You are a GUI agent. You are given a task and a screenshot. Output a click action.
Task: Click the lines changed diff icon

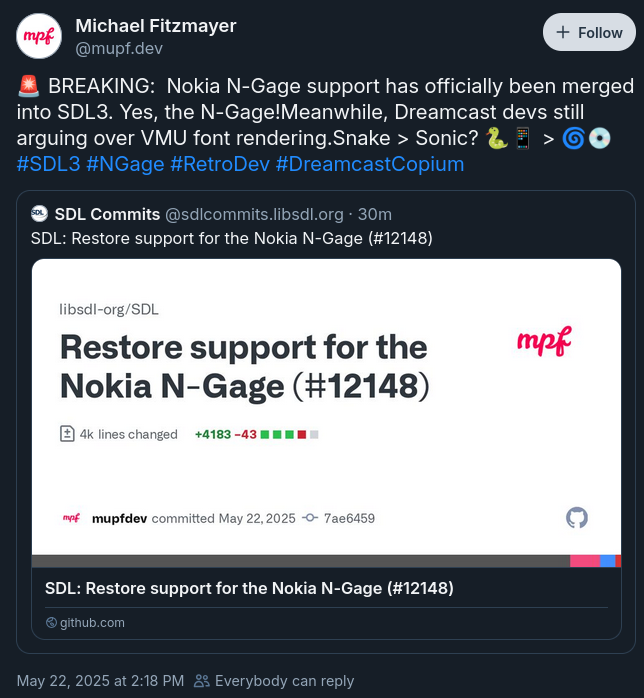click(x=68, y=434)
